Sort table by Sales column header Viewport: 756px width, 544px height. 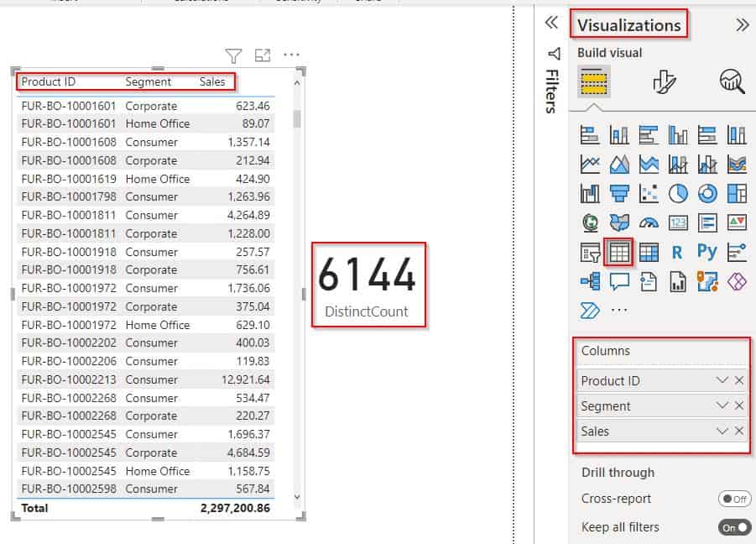212,81
